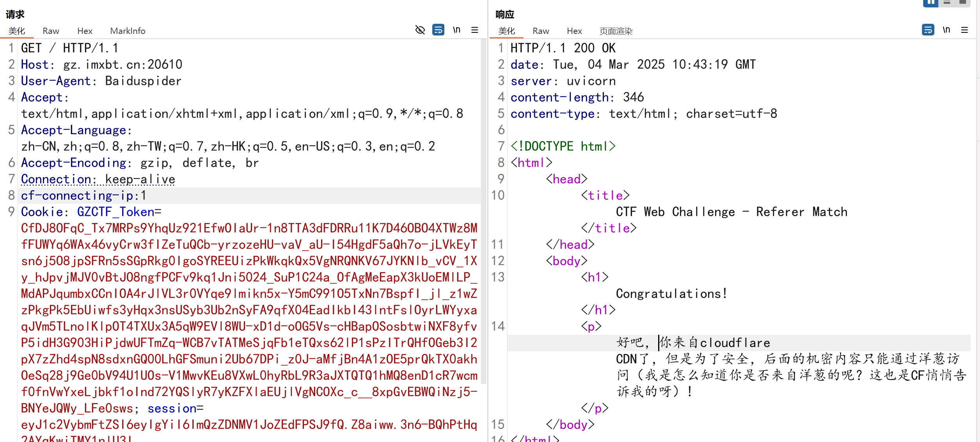Screen dimensions: 980x442
Task: Switch response view to Hex mode
Action: tap(574, 31)
